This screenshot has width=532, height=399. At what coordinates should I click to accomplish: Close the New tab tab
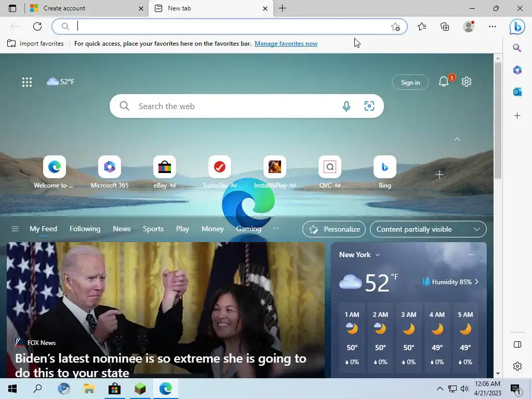pyautogui.click(x=265, y=8)
